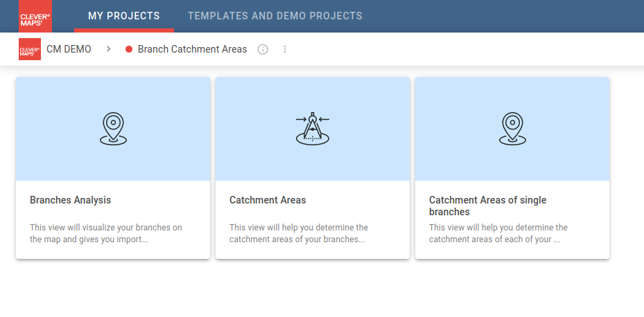Screen dimensions: 644x317
Task: Open the Catchment Areas view title
Action: coord(268,200)
